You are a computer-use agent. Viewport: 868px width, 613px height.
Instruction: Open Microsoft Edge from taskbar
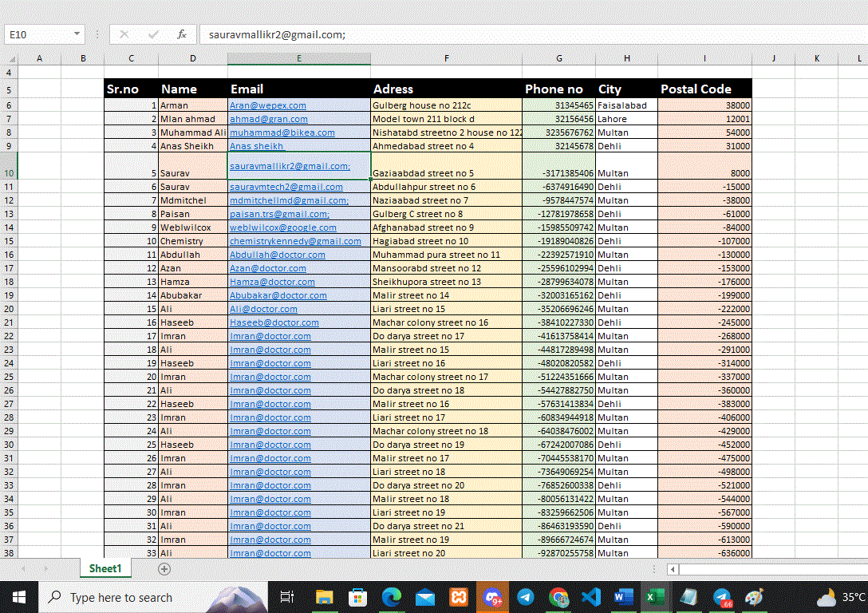pos(391,597)
